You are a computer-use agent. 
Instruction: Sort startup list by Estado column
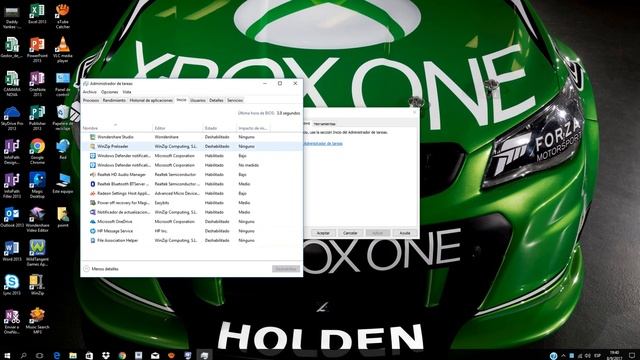click(220, 128)
